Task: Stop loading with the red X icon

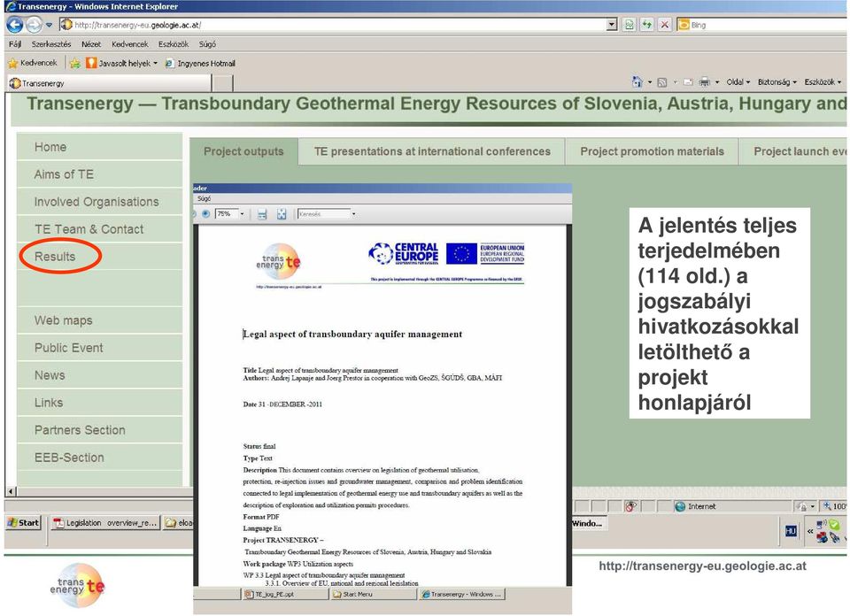Action: [x=665, y=25]
